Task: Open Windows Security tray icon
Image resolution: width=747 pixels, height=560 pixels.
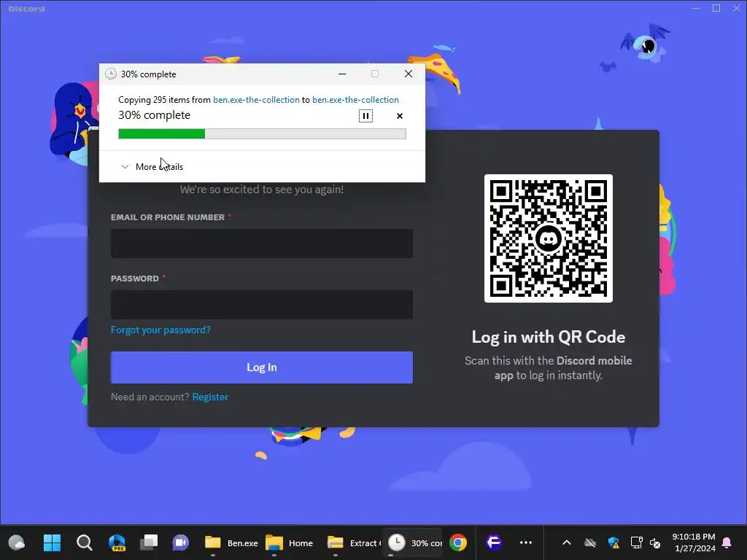Action: pos(614,542)
